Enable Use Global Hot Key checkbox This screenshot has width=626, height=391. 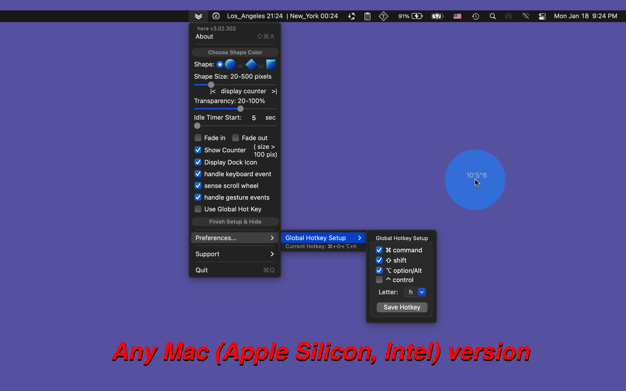click(x=198, y=209)
